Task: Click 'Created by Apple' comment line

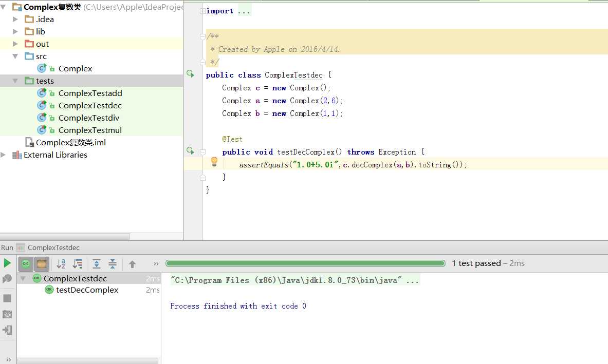Action: (x=275, y=49)
